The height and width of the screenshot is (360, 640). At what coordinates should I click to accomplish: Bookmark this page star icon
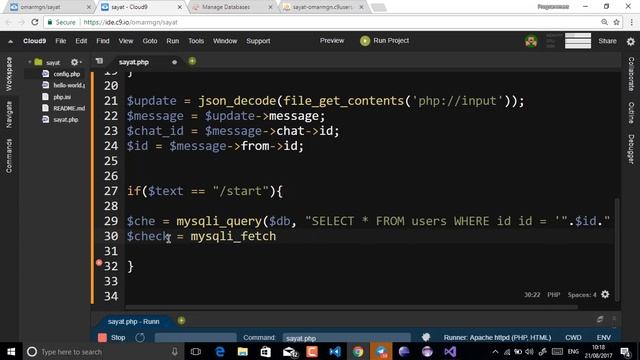click(616, 22)
